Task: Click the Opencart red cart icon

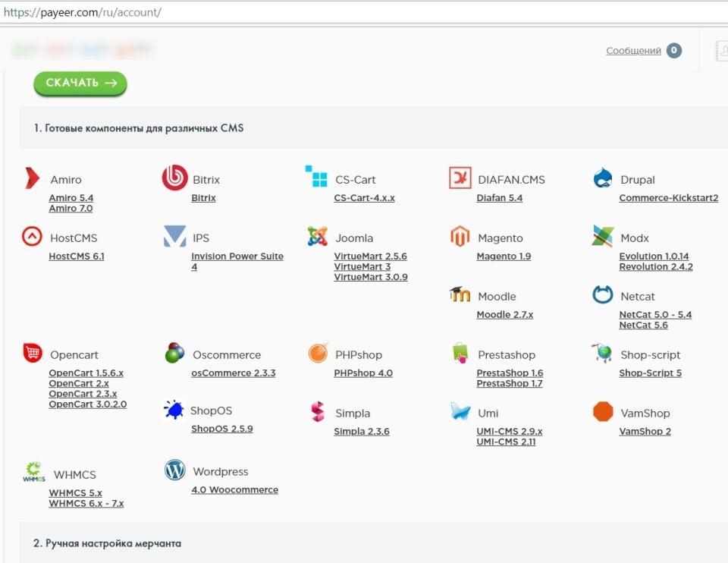Action: coord(33,353)
